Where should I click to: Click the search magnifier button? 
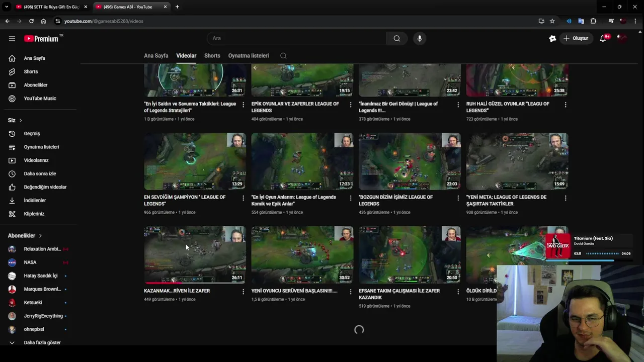coord(397,38)
